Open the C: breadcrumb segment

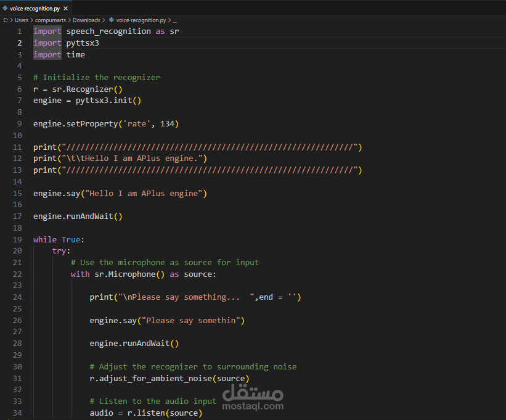[x=6, y=20]
